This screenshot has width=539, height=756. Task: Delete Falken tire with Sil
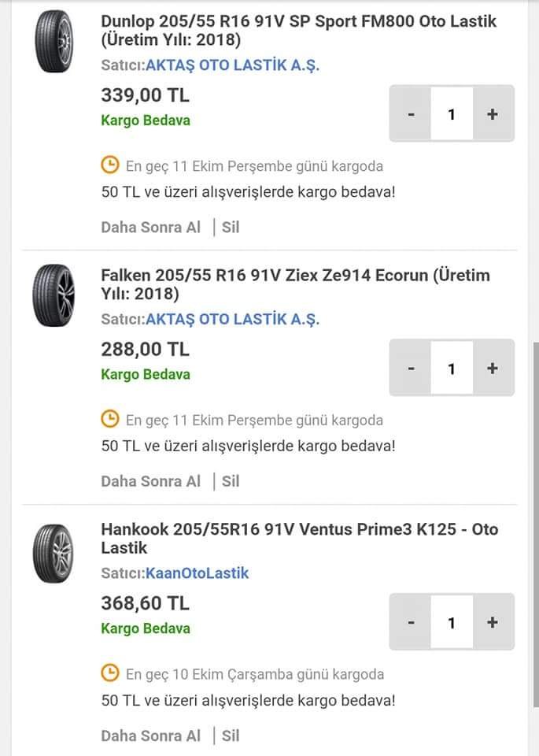pyautogui.click(x=231, y=481)
